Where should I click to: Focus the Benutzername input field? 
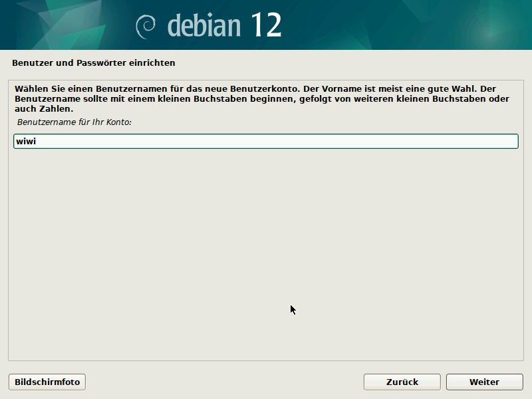point(266,141)
